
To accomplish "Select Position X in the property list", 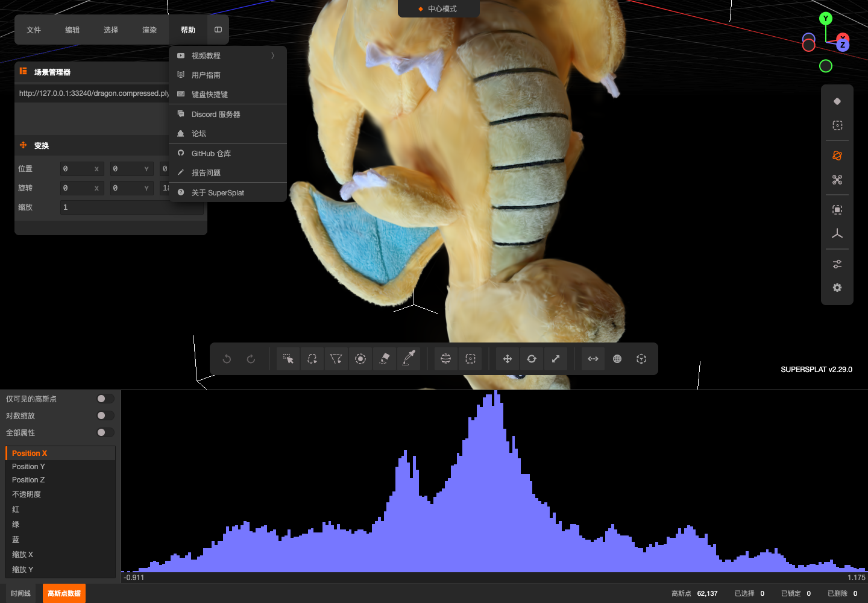I will [x=60, y=453].
